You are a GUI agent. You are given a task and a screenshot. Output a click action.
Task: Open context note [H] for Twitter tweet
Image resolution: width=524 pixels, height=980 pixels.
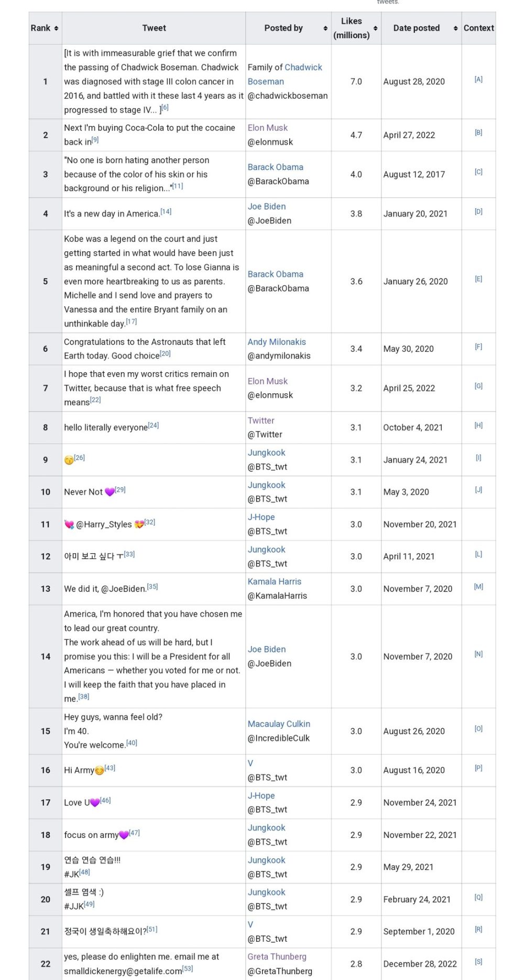coord(478,425)
